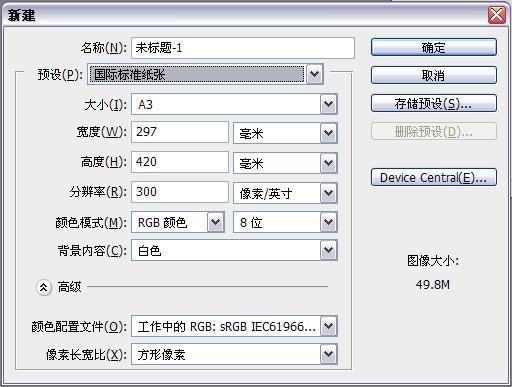Click the 49.8M image size value
The width and height of the screenshot is (512, 387).
433,285
